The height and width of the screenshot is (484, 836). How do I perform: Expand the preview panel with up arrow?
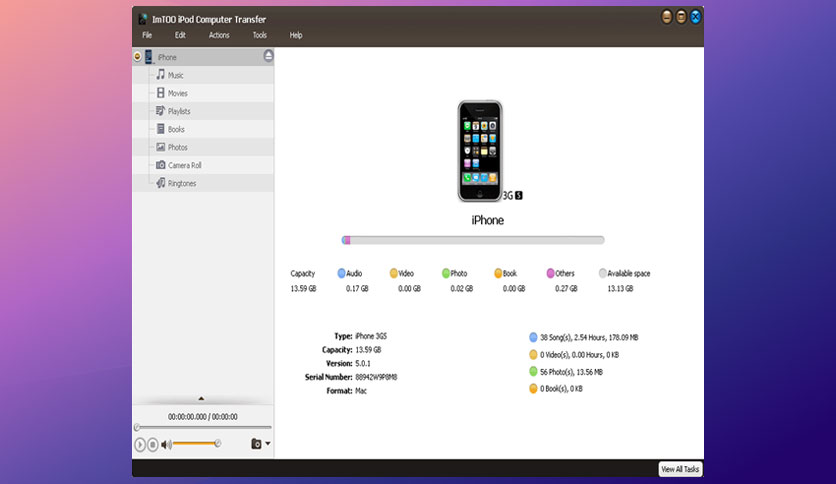pos(201,399)
